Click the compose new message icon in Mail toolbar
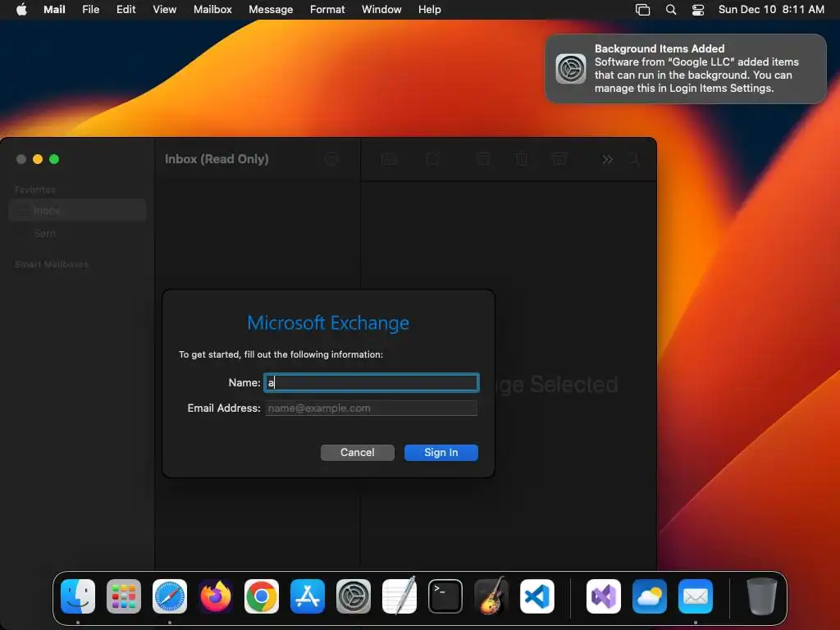 click(433, 158)
